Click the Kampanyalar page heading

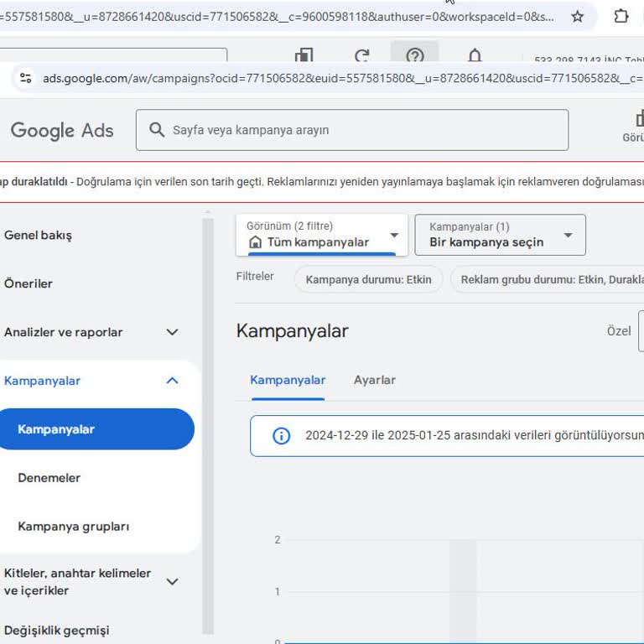click(292, 331)
